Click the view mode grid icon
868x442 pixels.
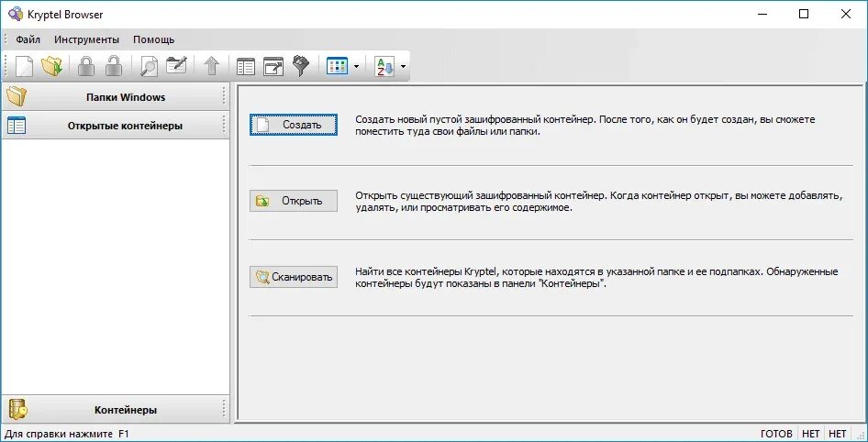[337, 66]
